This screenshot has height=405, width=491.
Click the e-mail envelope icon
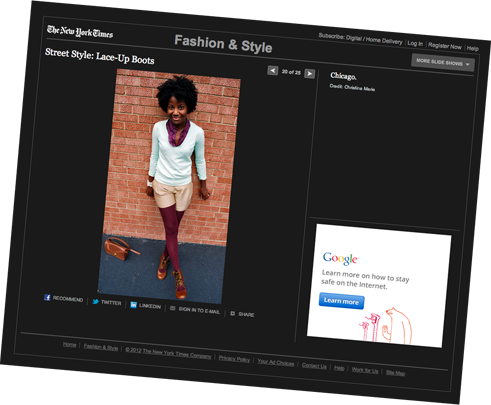coord(172,308)
